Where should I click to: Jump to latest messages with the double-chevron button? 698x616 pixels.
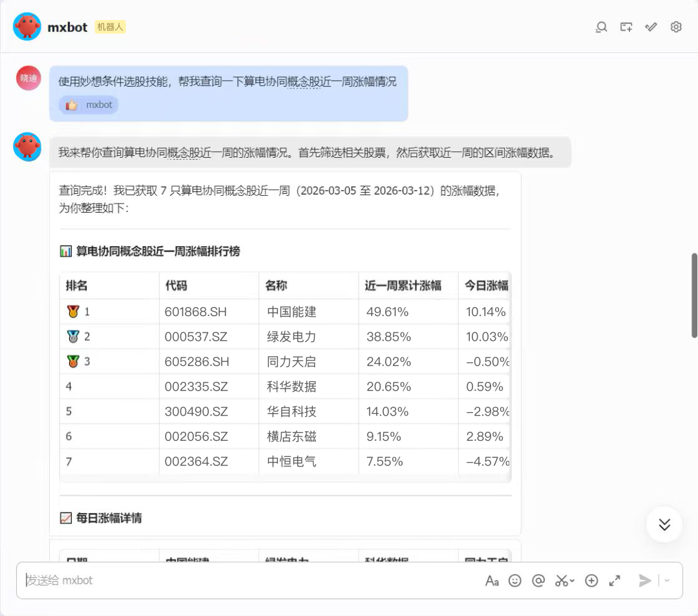(x=664, y=524)
